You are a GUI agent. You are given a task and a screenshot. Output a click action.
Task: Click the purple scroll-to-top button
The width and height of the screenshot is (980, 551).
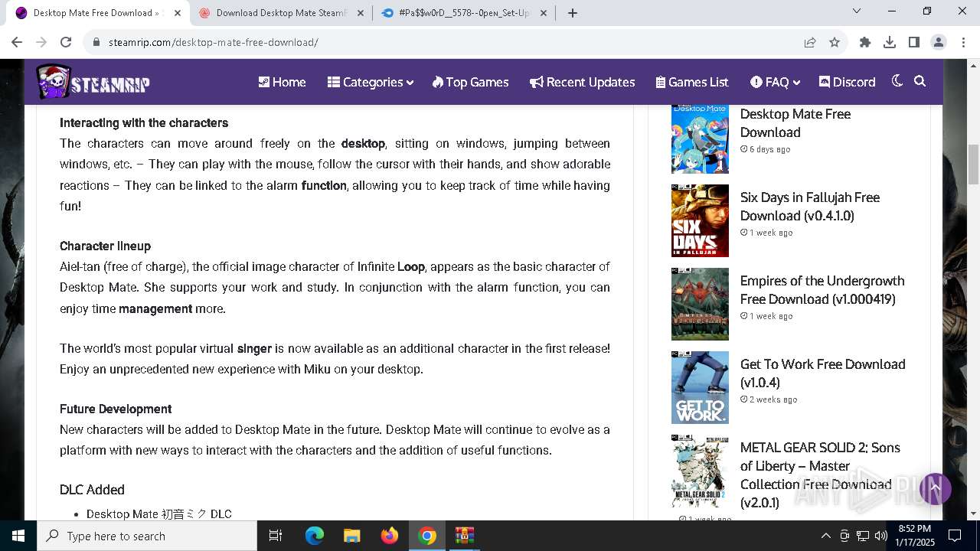point(935,488)
